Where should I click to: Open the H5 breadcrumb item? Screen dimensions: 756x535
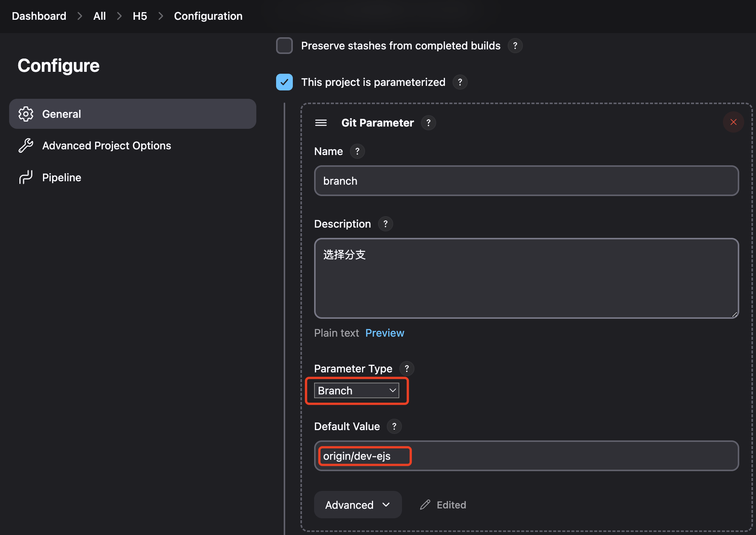pos(140,16)
